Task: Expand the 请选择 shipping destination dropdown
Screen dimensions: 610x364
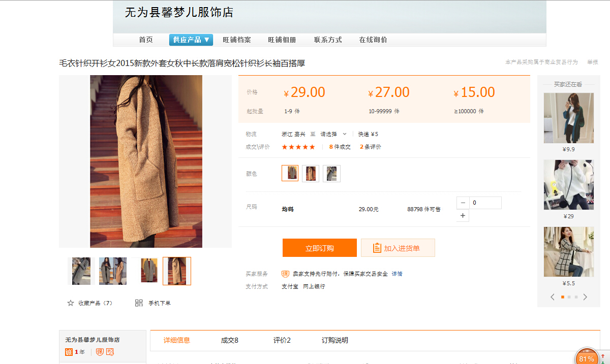Action: [x=333, y=134]
